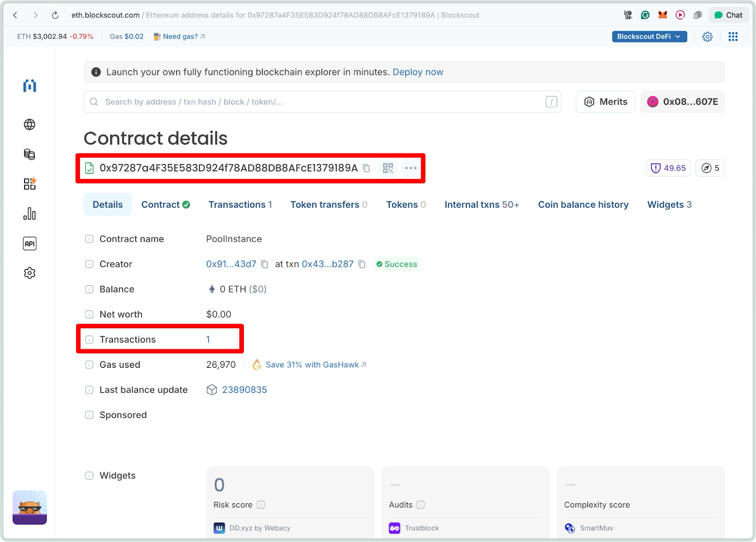Open the three-dot menu beside the address

coord(410,168)
